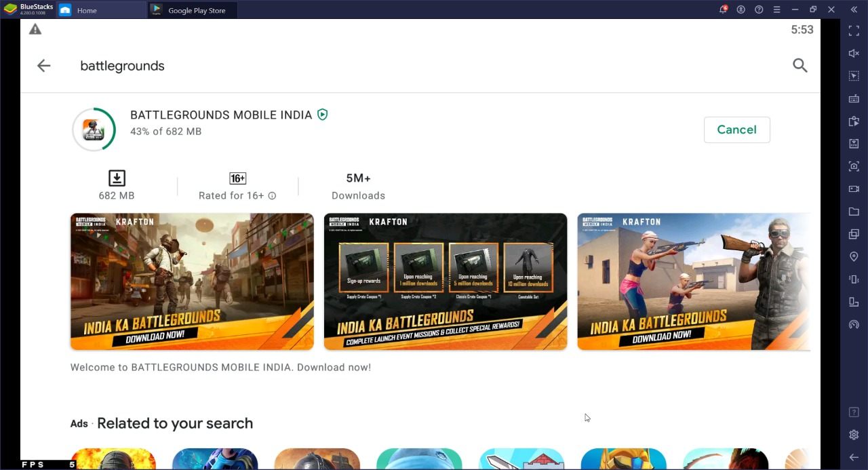Start screen recording from sidebar
868x470 pixels.
click(854, 189)
